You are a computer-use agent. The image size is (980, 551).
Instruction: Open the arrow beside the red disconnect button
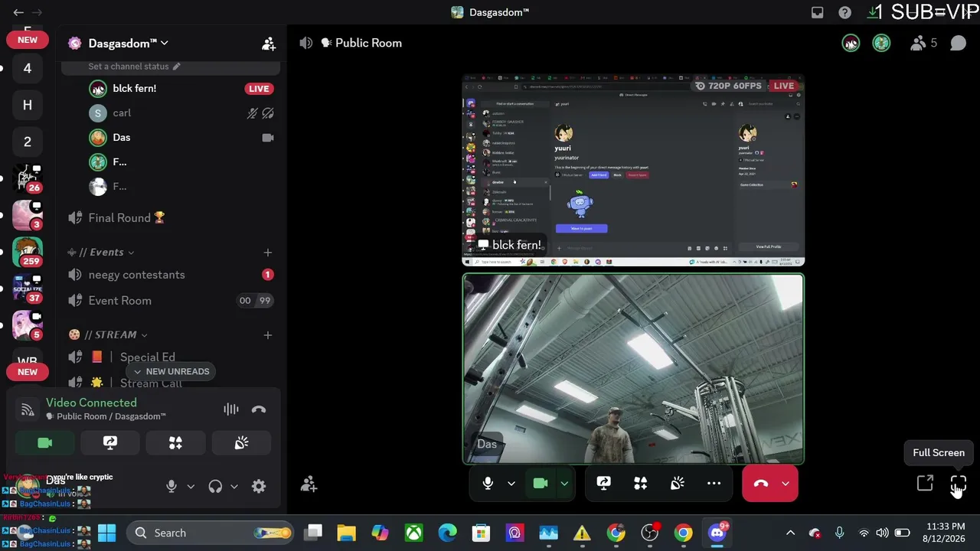(786, 483)
